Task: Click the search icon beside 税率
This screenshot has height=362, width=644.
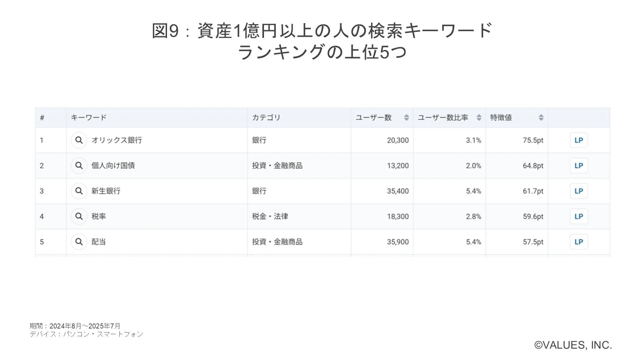Action: [79, 216]
